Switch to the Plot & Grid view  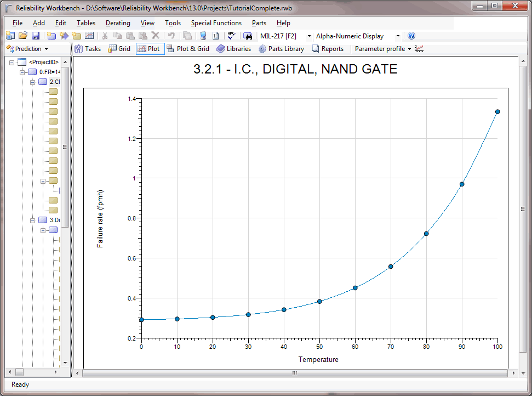pyautogui.click(x=188, y=49)
